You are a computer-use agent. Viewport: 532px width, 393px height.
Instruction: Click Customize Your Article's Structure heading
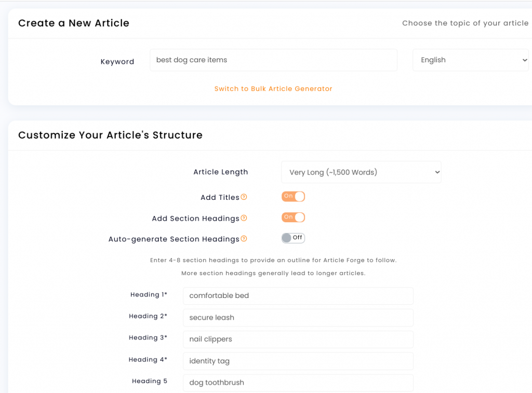coord(110,135)
